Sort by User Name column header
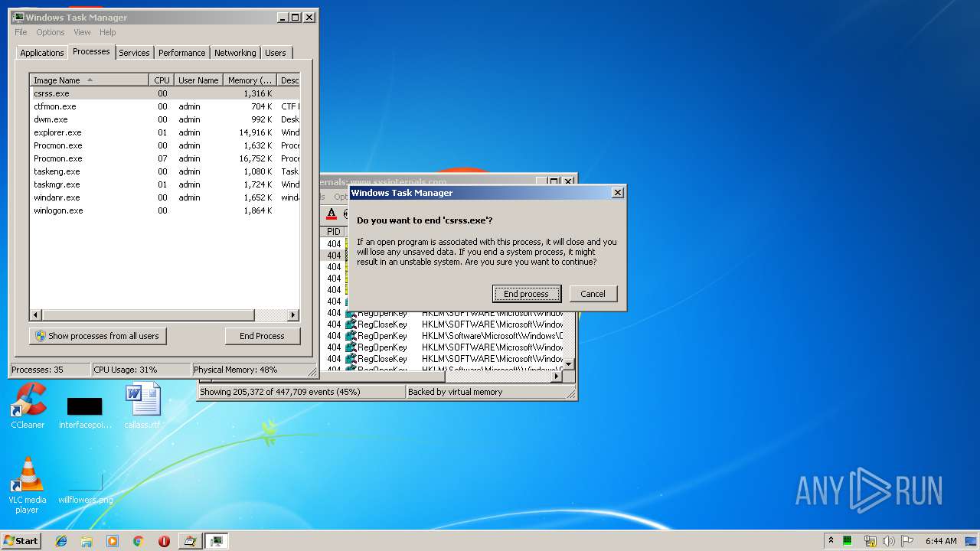Screen dimensions: 980x551 198,80
